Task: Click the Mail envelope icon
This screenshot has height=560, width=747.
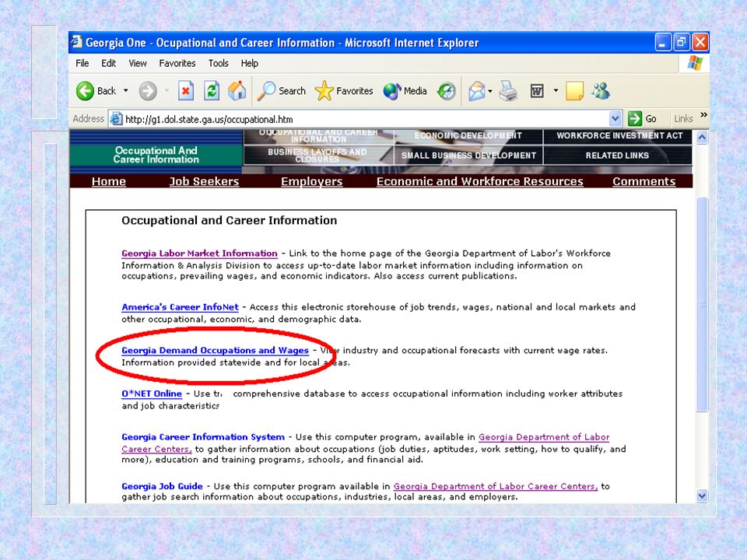Action: [x=476, y=90]
